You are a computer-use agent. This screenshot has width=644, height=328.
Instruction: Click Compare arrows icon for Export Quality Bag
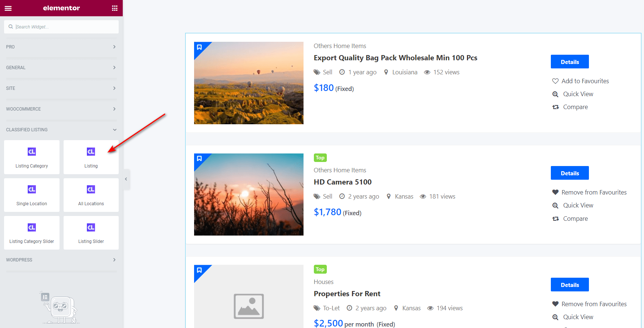[x=555, y=107]
